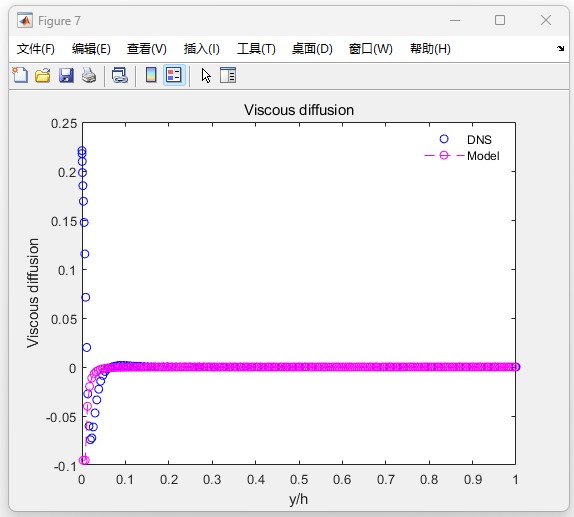Print the figure using the printer icon
This screenshot has width=574, height=517.
(89, 75)
